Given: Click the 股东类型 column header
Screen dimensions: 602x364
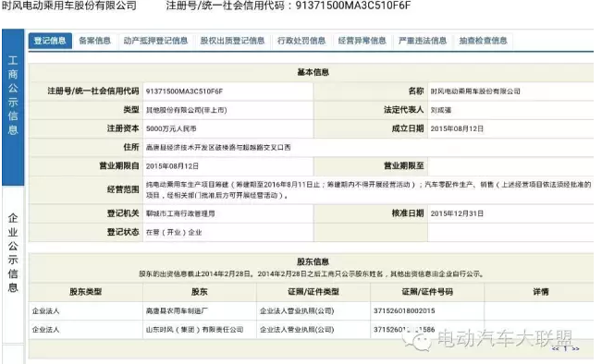Looking at the screenshot, I should coord(86,292).
